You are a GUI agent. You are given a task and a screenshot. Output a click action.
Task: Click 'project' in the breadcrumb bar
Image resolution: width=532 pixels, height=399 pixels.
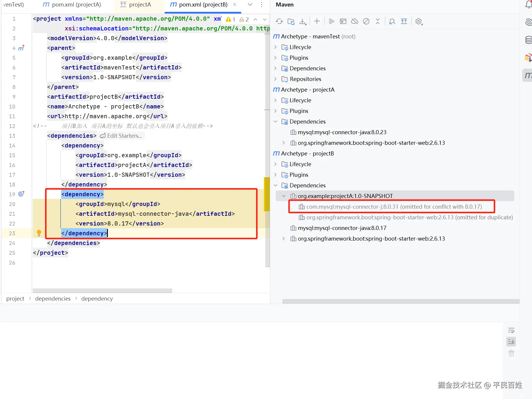click(15, 299)
